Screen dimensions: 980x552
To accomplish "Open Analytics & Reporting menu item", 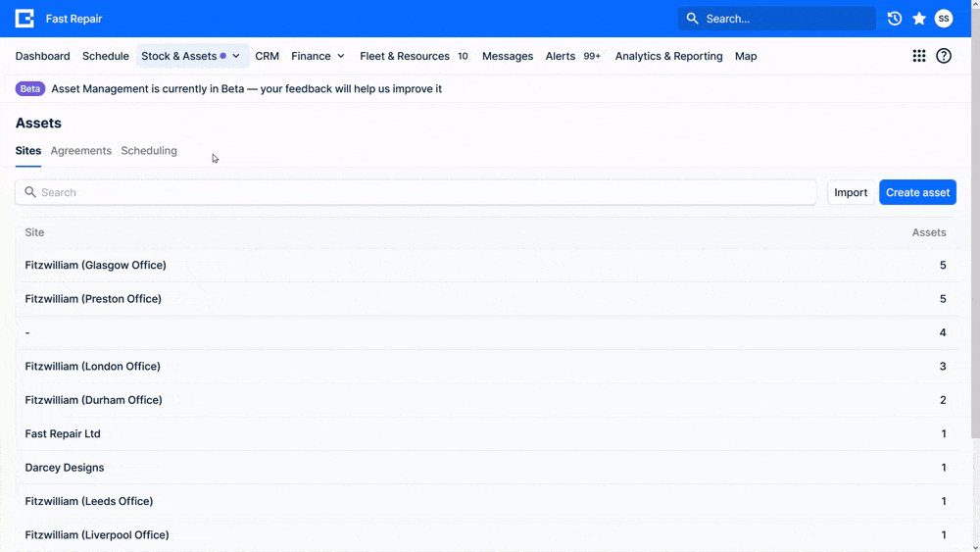I will point(668,56).
